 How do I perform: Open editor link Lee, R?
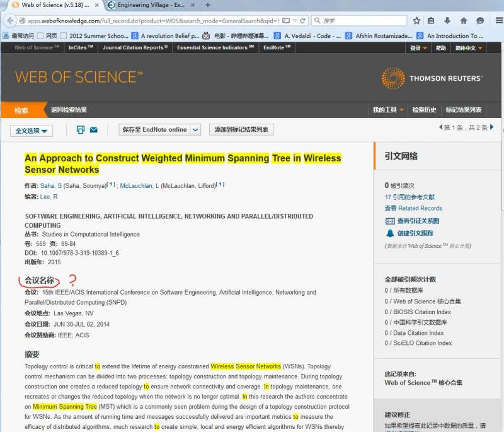[49, 197]
